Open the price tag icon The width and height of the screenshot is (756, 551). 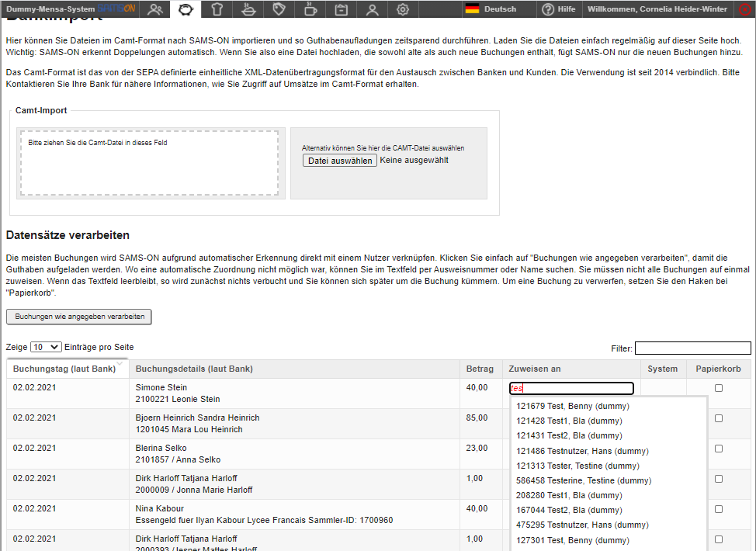pos(279,9)
